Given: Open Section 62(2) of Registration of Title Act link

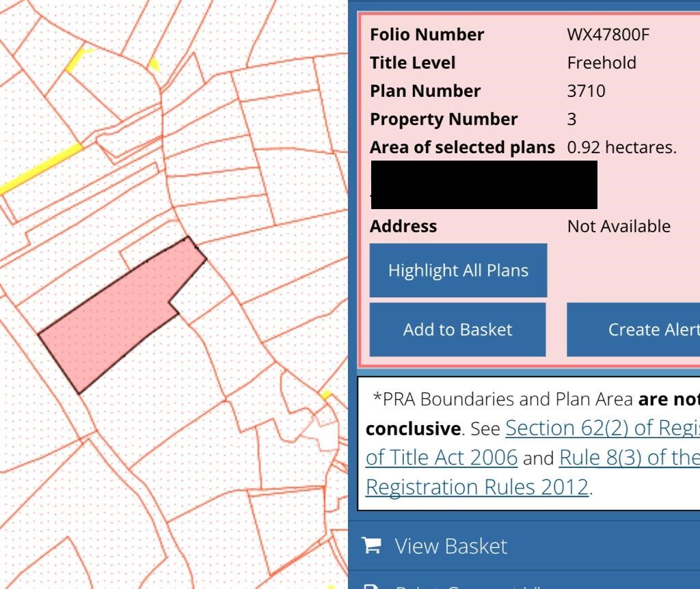Looking at the screenshot, I should pos(602,428).
